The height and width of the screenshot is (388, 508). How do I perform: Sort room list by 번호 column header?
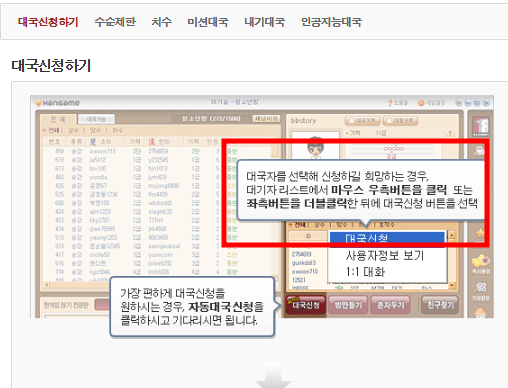[54, 142]
